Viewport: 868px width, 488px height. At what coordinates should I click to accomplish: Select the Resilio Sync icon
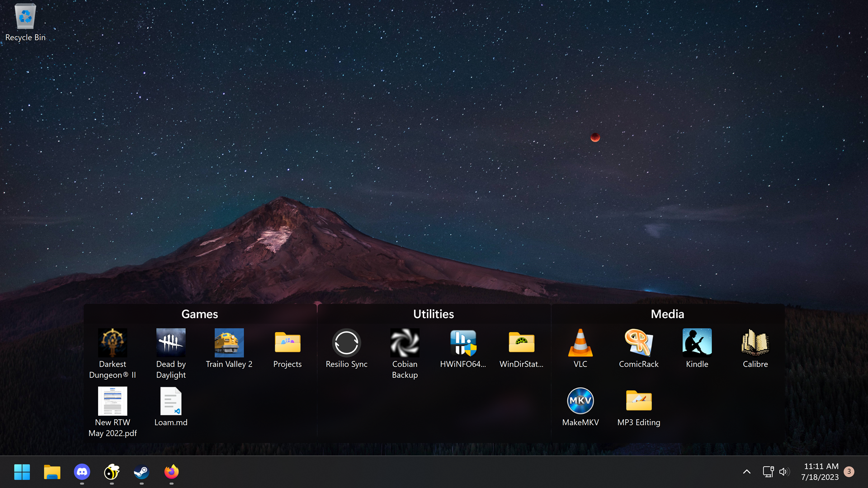point(346,348)
